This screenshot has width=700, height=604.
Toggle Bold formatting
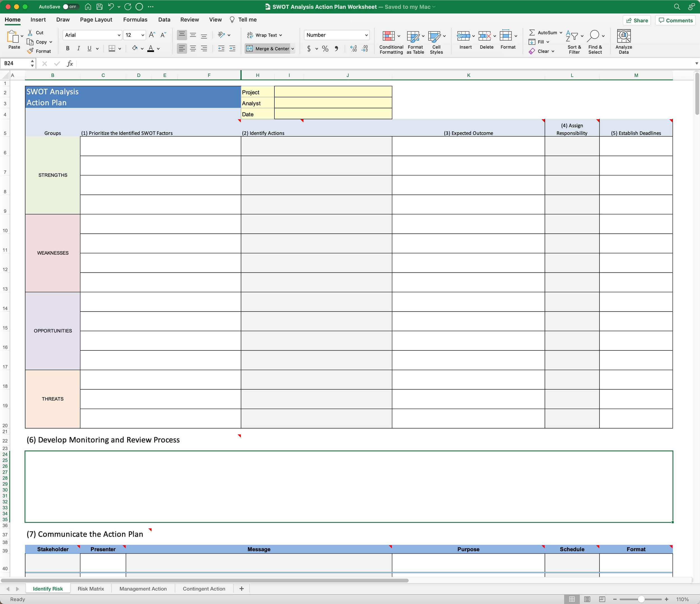(x=67, y=48)
